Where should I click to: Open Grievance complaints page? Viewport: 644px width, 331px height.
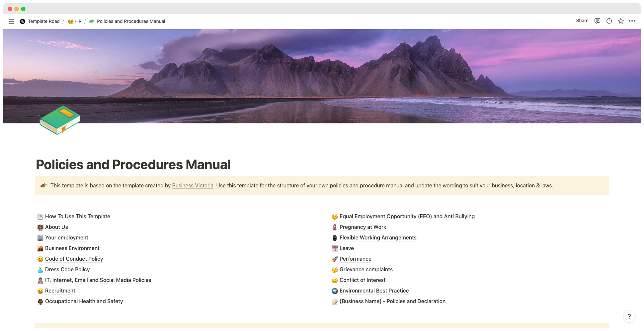pos(366,269)
